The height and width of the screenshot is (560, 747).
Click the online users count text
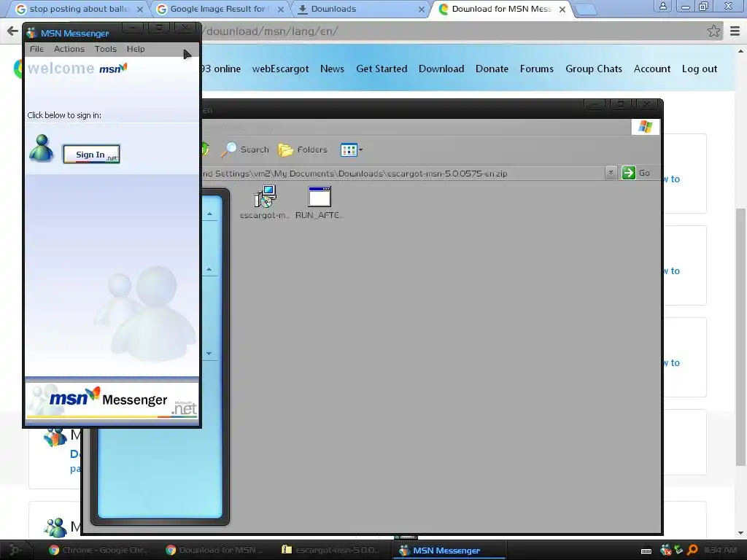pyautogui.click(x=221, y=69)
